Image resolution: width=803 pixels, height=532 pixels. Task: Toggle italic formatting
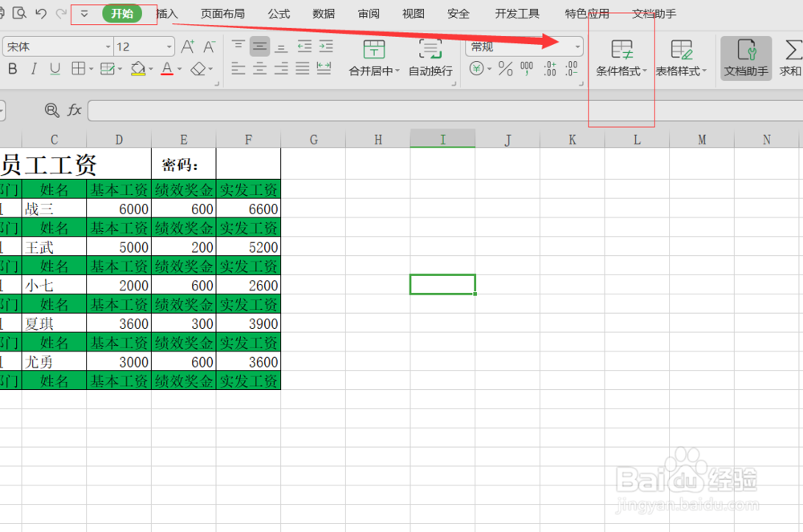[x=34, y=68]
